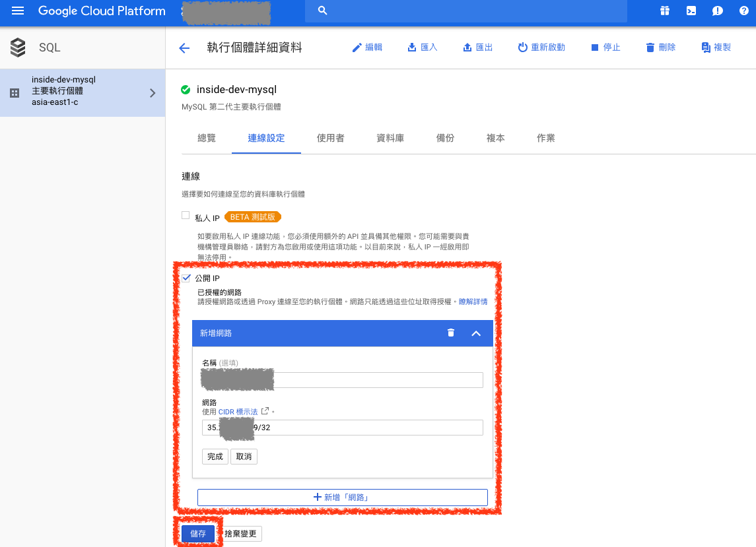The image size is (756, 547).
Task: Click the 編輯 edit pencil button
Action: coord(367,48)
